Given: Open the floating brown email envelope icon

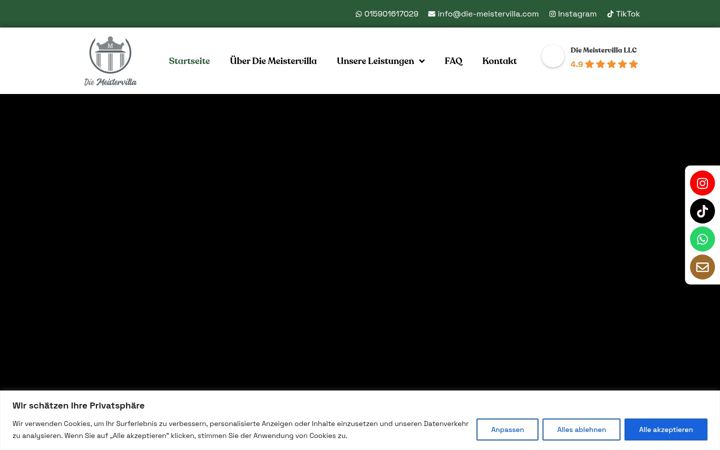Looking at the screenshot, I should (x=702, y=267).
